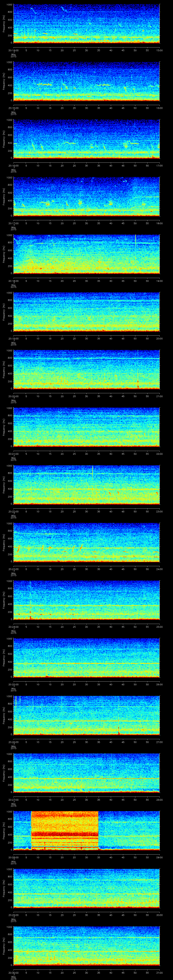Click the '20:20:00' start time label

14,396
